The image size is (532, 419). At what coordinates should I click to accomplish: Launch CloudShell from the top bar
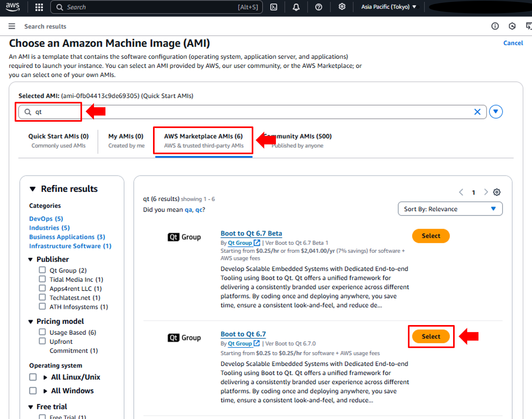point(274,7)
